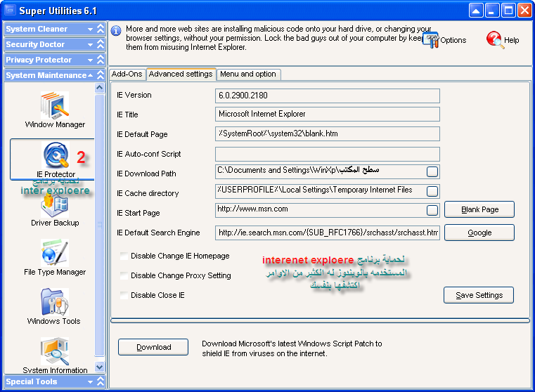The width and height of the screenshot is (535, 392).
Task: Click the Special Tools header label
Action: [x=32, y=381]
